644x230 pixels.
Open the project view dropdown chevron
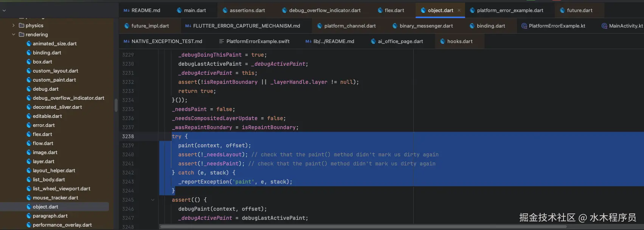(4, 11)
